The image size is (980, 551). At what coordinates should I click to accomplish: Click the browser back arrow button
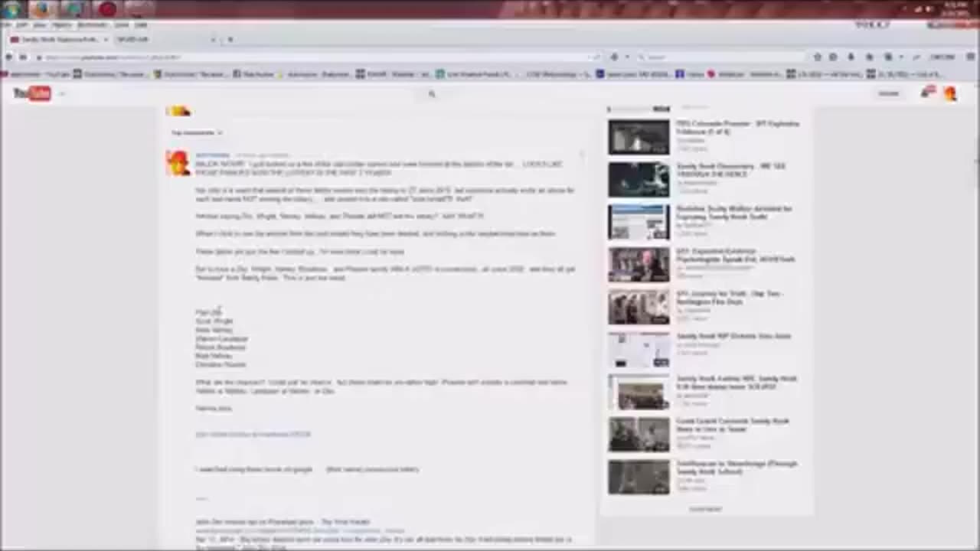[9, 57]
